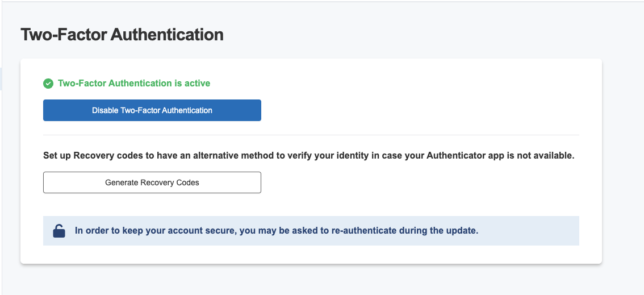Viewport: 644px width, 295px height.
Task: Click the horizontal divider under the Disable button
Action: 311,135
